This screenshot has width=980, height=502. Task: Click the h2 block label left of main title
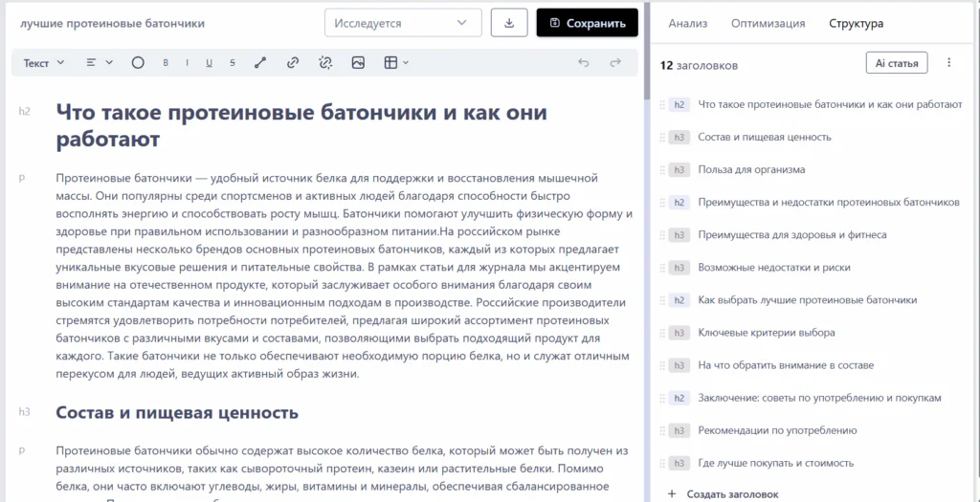(24, 111)
